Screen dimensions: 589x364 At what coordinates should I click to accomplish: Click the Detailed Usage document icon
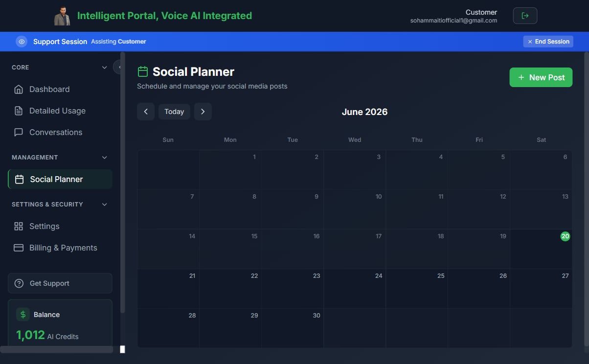click(19, 111)
